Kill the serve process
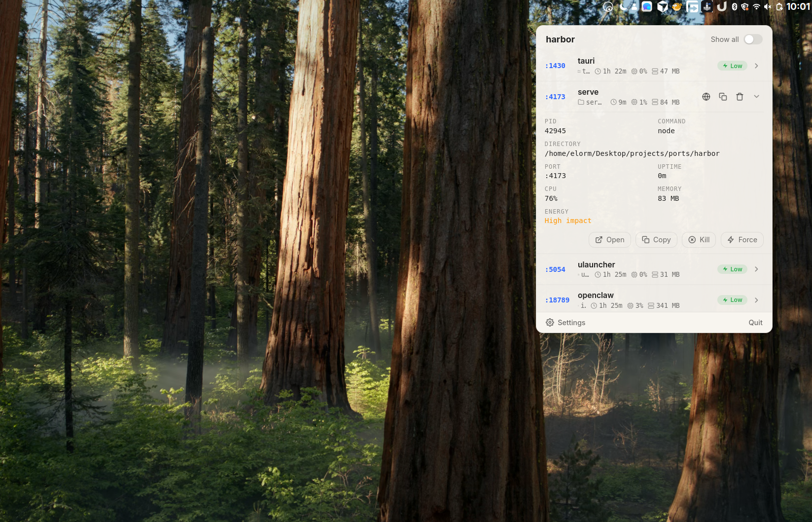Viewport: 812px width, 522px height. [x=699, y=240]
